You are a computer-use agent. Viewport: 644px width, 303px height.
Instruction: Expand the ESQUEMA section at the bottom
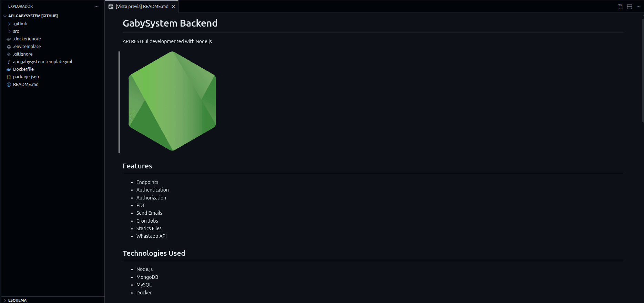(x=5, y=300)
